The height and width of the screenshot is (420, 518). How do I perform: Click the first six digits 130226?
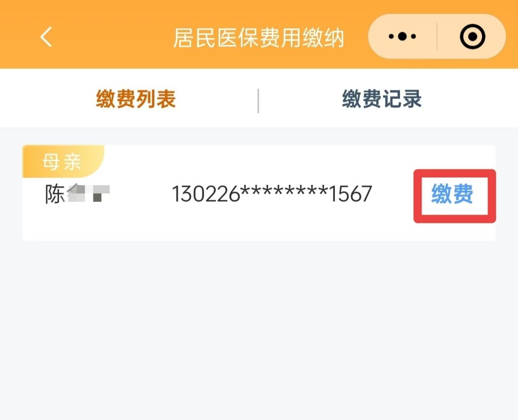click(206, 194)
